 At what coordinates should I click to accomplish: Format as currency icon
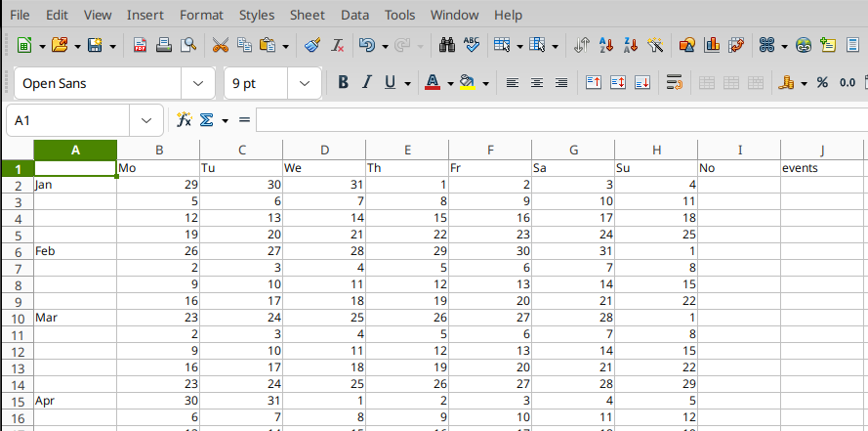pyautogui.click(x=786, y=83)
